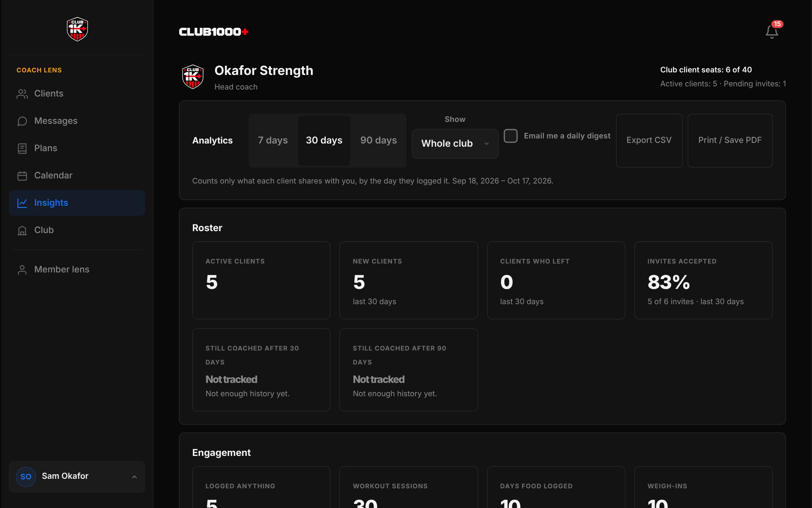
Task: Click 5 of 6 invites · last 30 days text
Action: [x=696, y=302]
